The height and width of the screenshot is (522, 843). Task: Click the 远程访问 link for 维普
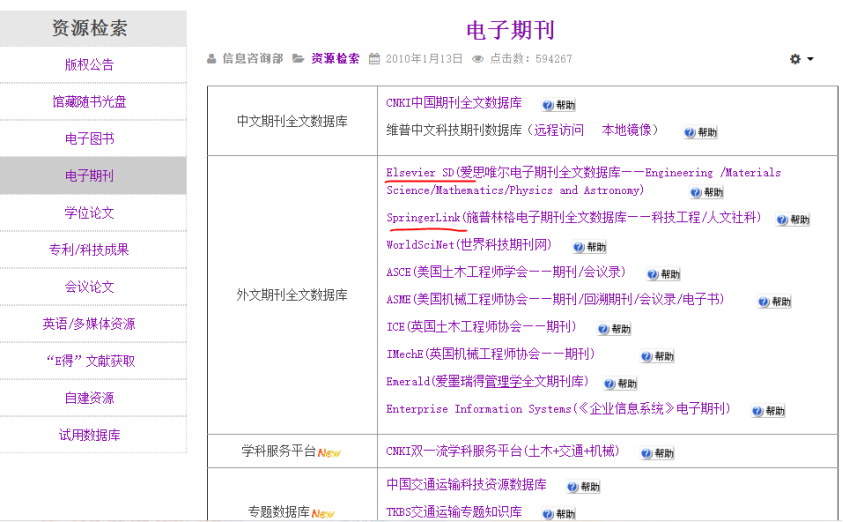[x=559, y=130]
